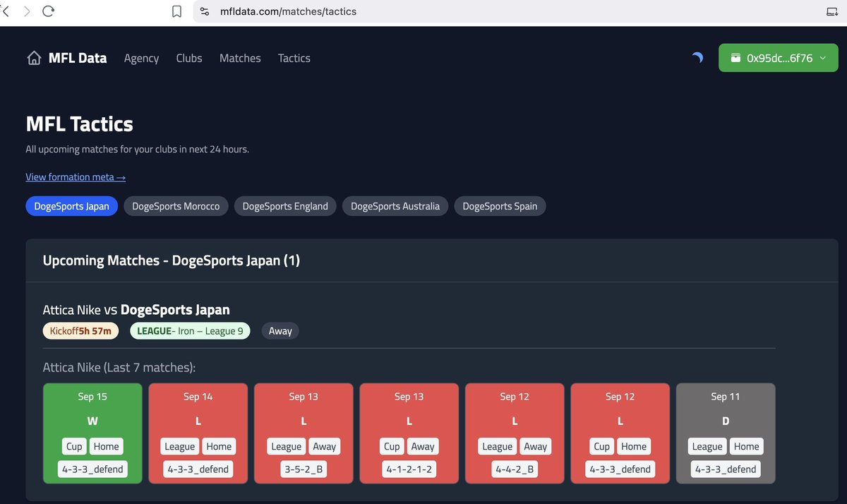Switch to the DogeSports Morocco club tab

point(176,206)
